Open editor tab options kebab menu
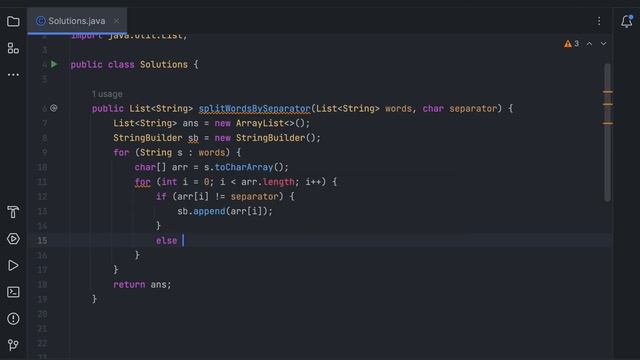 tap(599, 21)
